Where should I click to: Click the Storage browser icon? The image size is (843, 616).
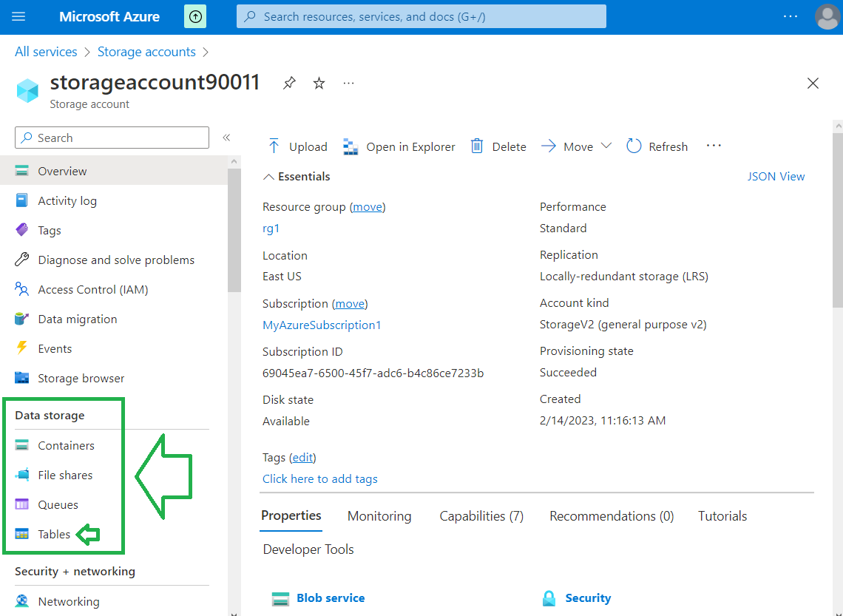(x=22, y=378)
